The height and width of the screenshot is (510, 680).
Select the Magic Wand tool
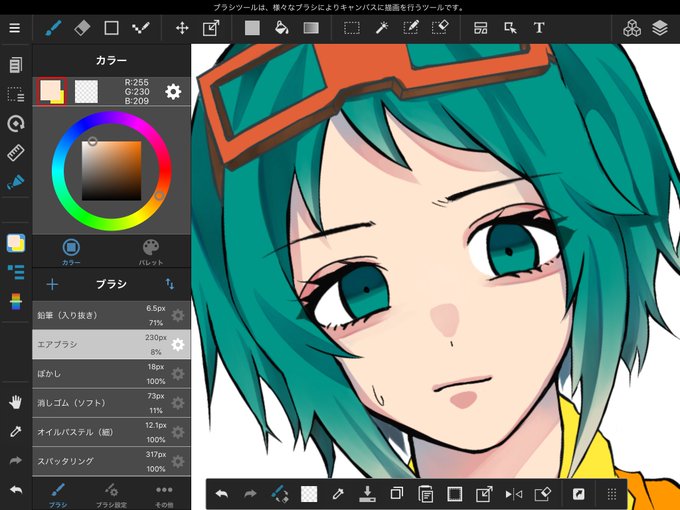pos(381,28)
